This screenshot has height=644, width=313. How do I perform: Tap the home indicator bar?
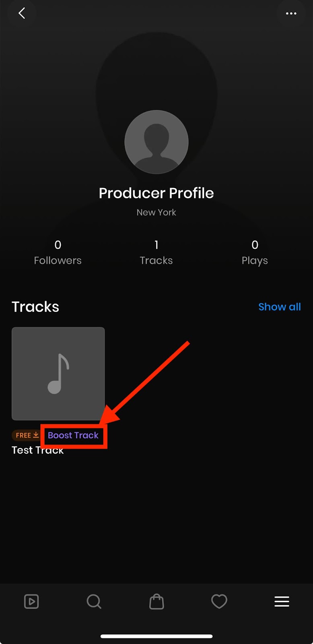[x=156, y=636]
